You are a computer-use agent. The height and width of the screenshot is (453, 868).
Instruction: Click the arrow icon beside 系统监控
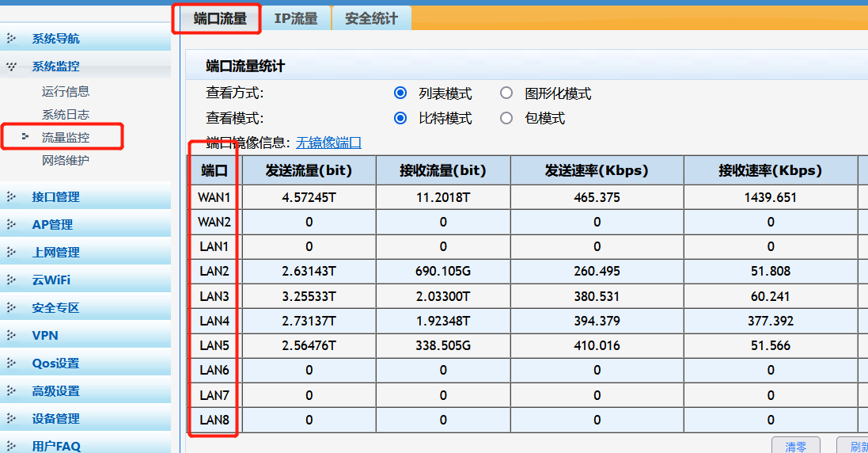pyautogui.click(x=11, y=67)
